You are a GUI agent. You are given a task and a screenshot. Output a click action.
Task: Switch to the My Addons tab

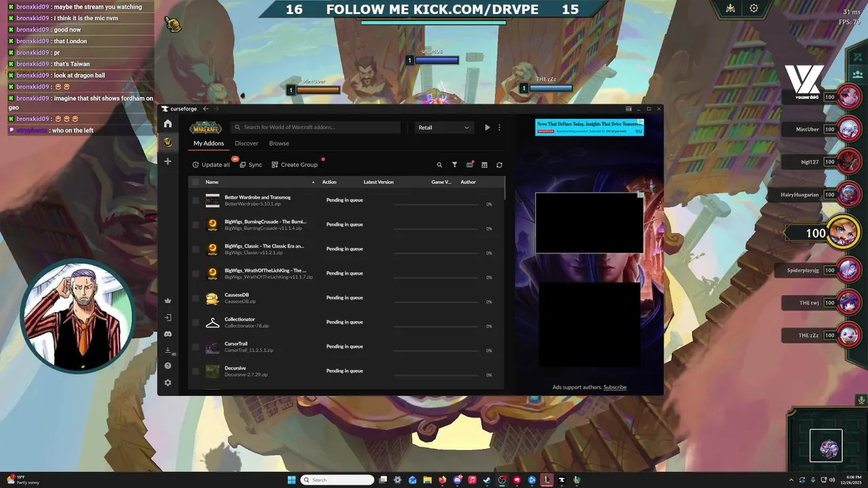tap(209, 144)
